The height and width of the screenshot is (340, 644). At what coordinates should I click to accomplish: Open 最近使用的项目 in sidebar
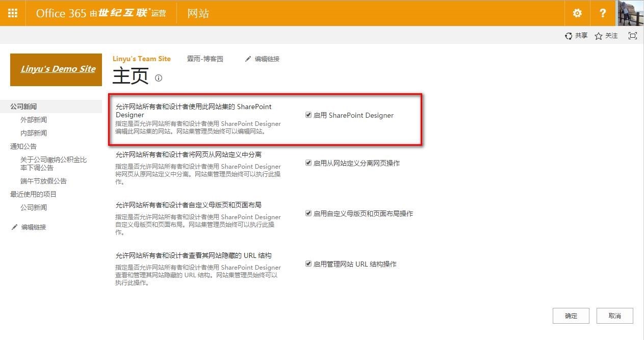coord(34,194)
